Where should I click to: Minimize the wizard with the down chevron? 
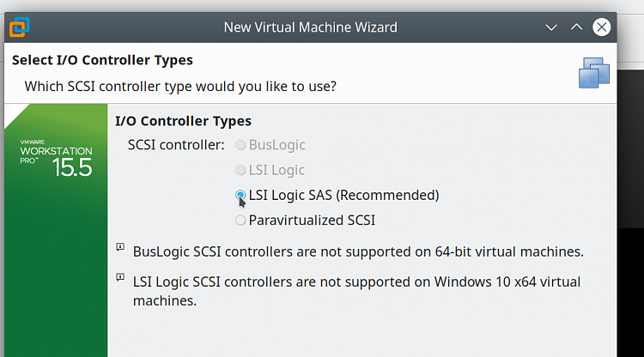coord(551,27)
